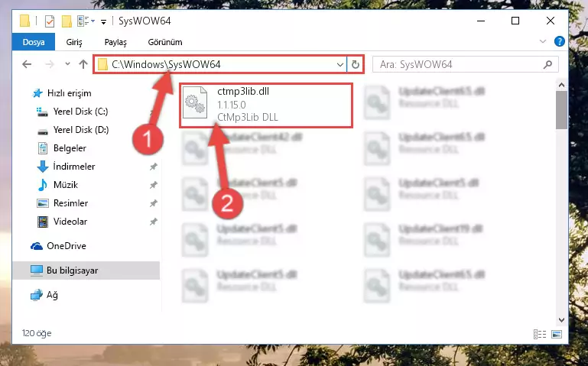Image resolution: width=588 pixels, height=366 pixels.
Task: Minimize the SysWOW64 window
Action: [x=481, y=21]
